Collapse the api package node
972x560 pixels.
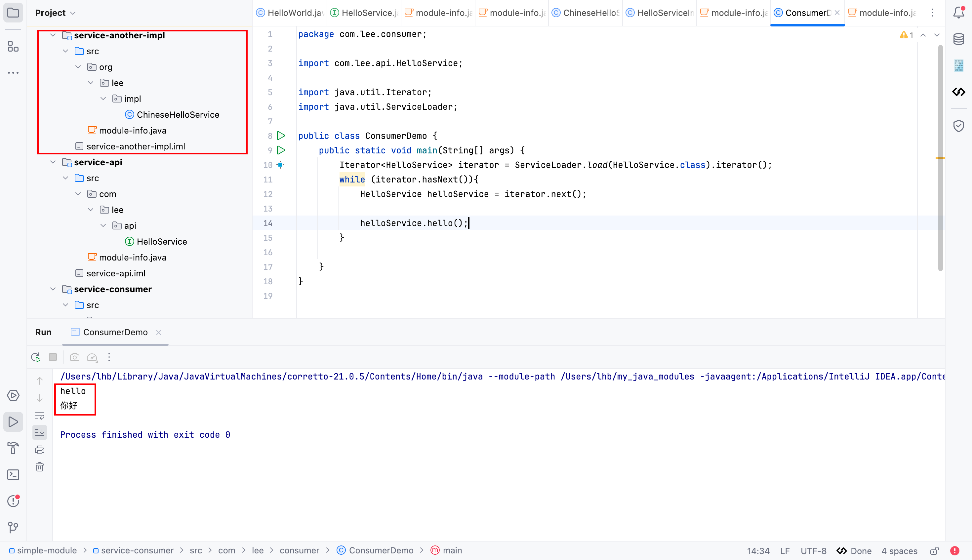103,225
